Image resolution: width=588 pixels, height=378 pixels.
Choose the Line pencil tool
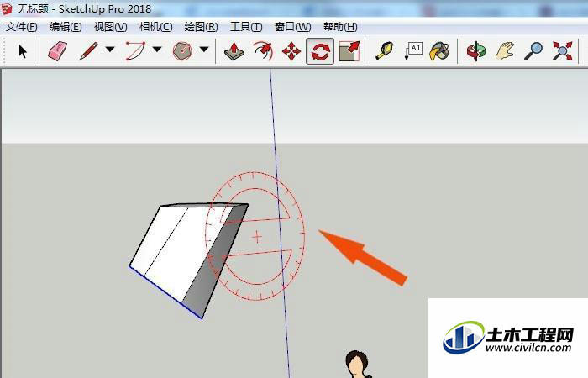88,51
